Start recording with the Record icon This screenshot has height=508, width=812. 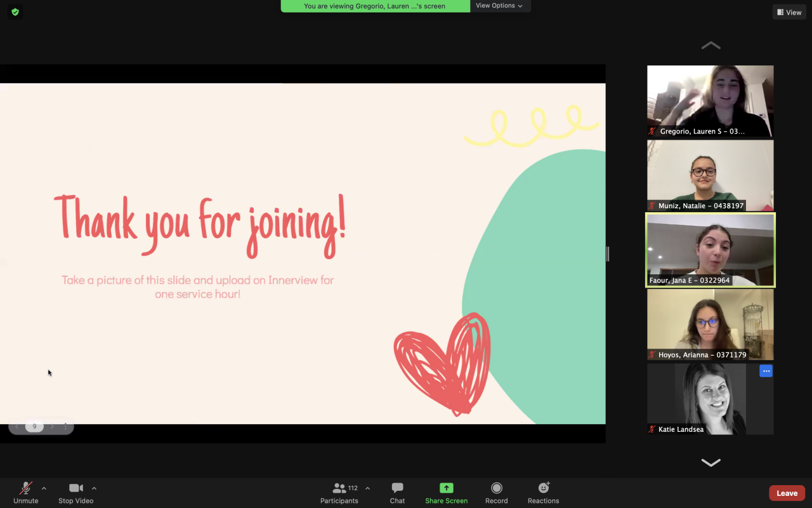point(496,488)
